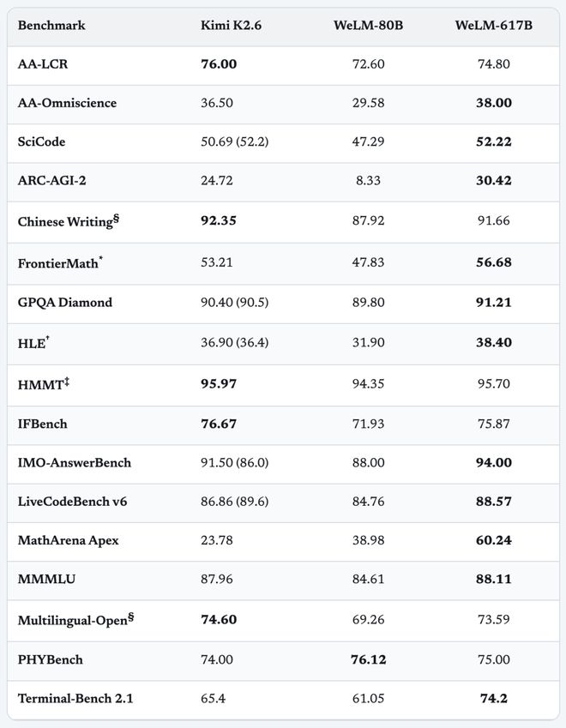The width and height of the screenshot is (566, 728).
Task: Click the Benchmark column header
Action: point(51,25)
